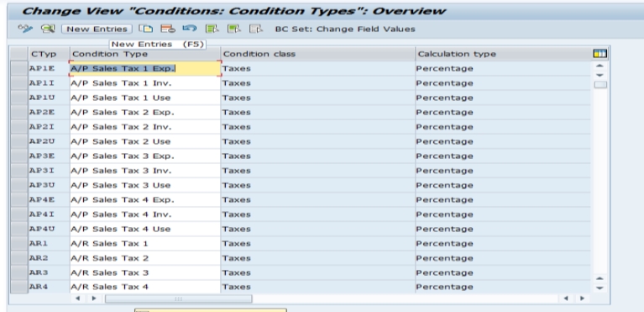Click the bottom vertical scrollbar up arrow
Image resolution: width=644 pixels, height=312 pixels.
click(599, 278)
